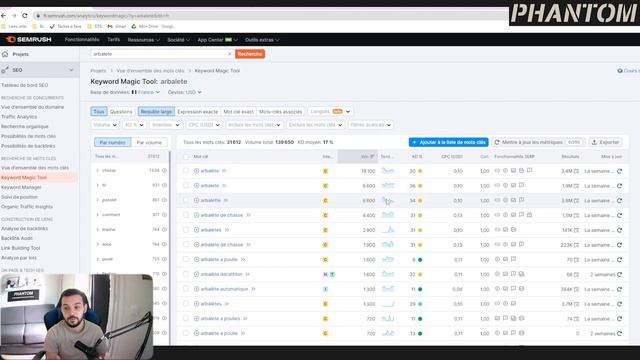Tick the checkbox for arbalète automatique
The width and height of the screenshot is (640, 360).
click(x=186, y=289)
